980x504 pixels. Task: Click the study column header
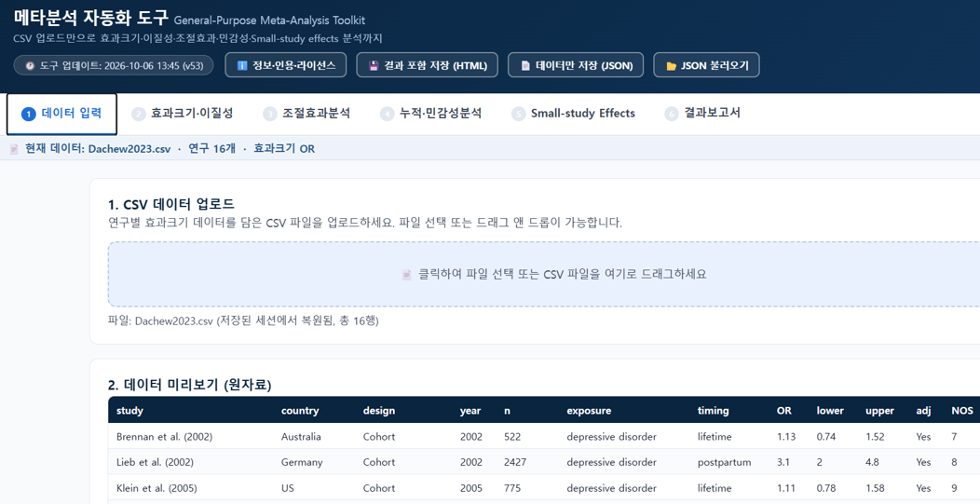pyautogui.click(x=130, y=411)
